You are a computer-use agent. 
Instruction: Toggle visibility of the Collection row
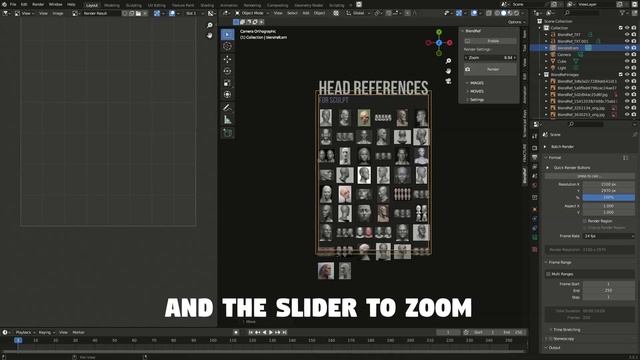[x=627, y=28]
